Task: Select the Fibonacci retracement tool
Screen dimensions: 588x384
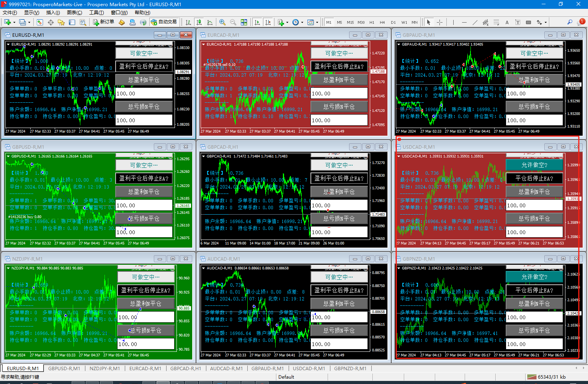Action: click(496, 22)
